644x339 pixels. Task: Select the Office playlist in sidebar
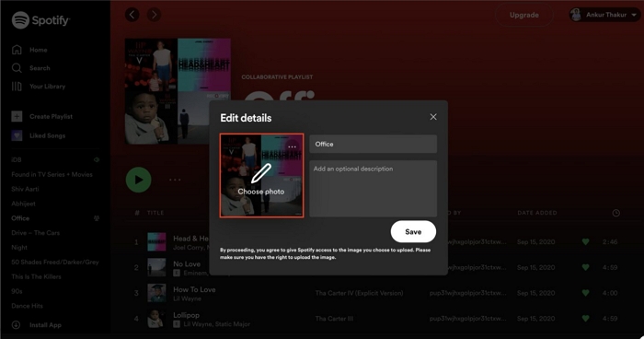(x=20, y=218)
